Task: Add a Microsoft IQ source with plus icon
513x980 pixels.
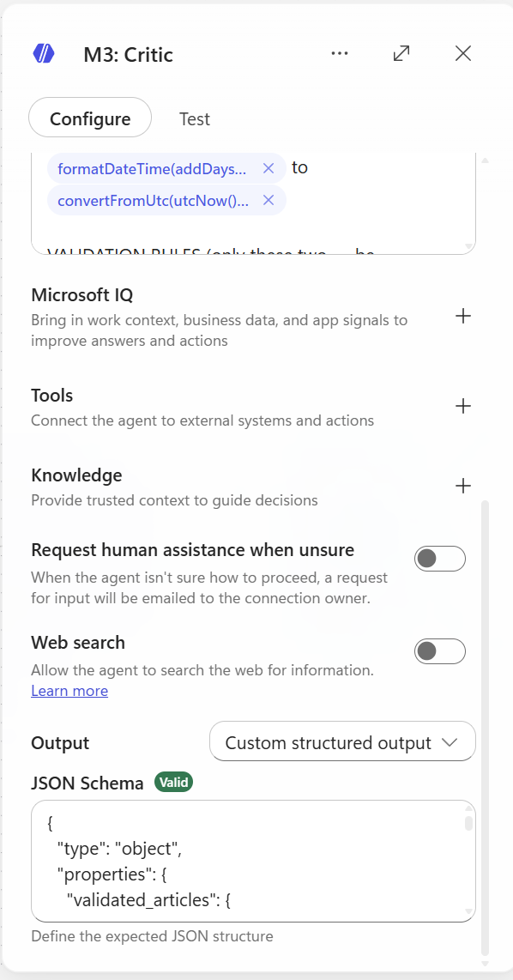Action: (463, 317)
